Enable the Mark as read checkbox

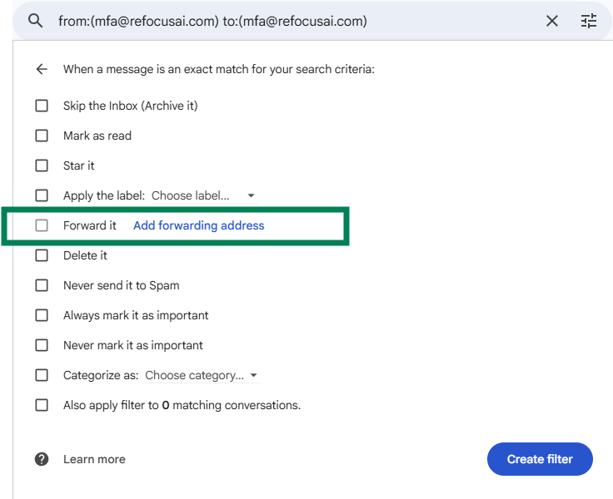41,135
